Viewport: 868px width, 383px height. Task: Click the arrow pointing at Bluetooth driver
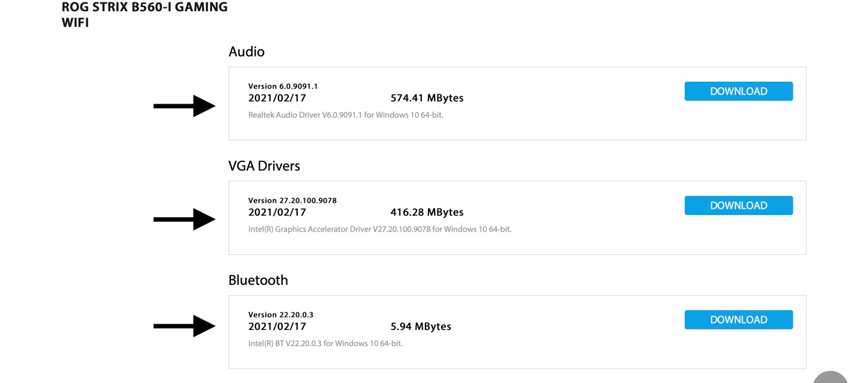tap(184, 326)
